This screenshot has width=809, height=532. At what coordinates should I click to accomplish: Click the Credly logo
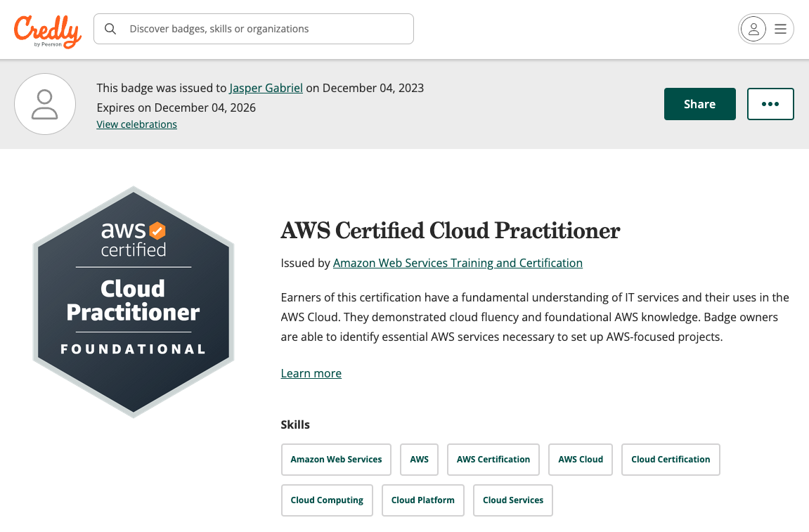(47, 29)
